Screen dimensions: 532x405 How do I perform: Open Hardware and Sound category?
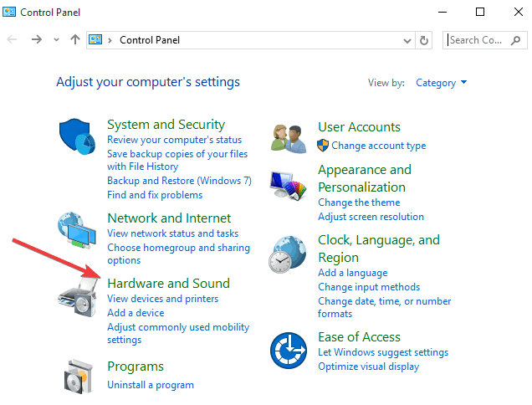168,283
